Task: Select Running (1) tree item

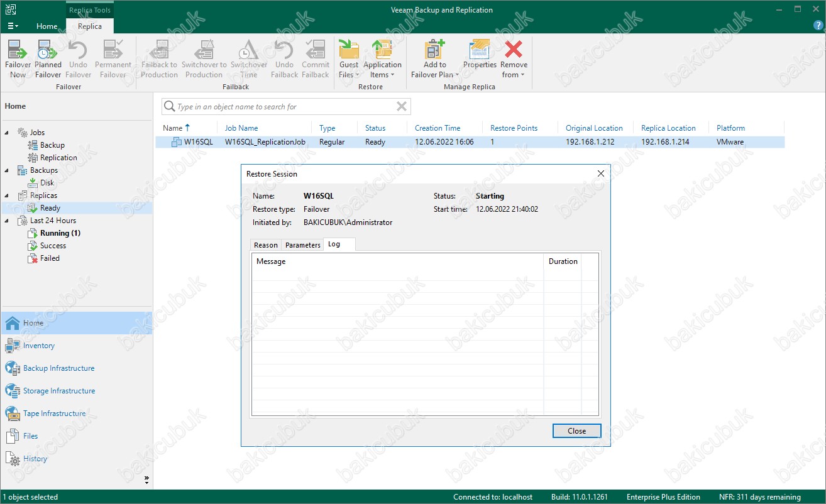Action: pos(60,233)
